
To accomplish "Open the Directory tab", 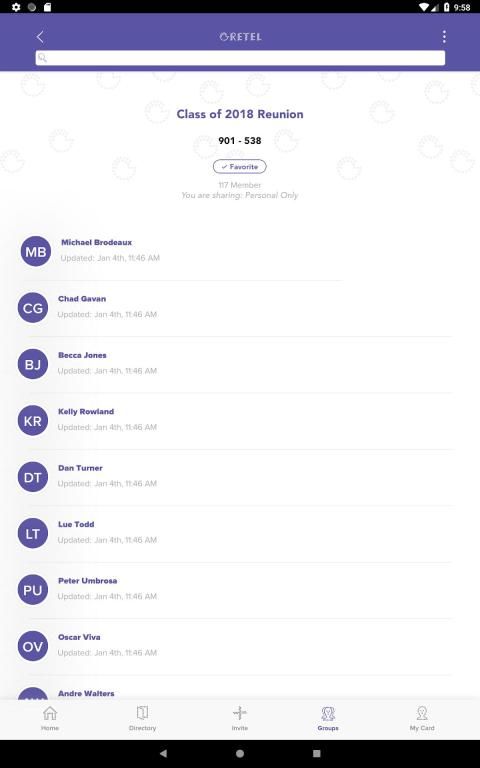I will [143, 718].
